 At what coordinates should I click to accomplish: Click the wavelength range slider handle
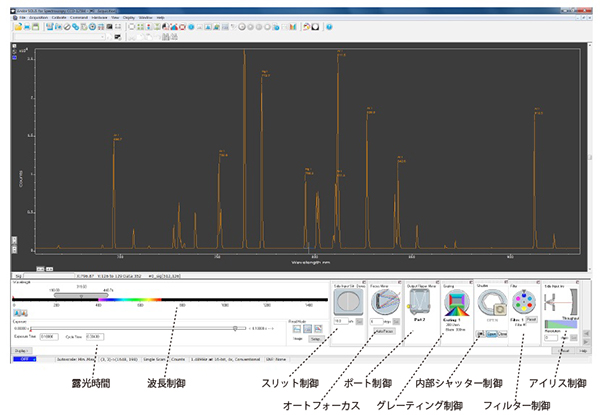tap(81, 295)
